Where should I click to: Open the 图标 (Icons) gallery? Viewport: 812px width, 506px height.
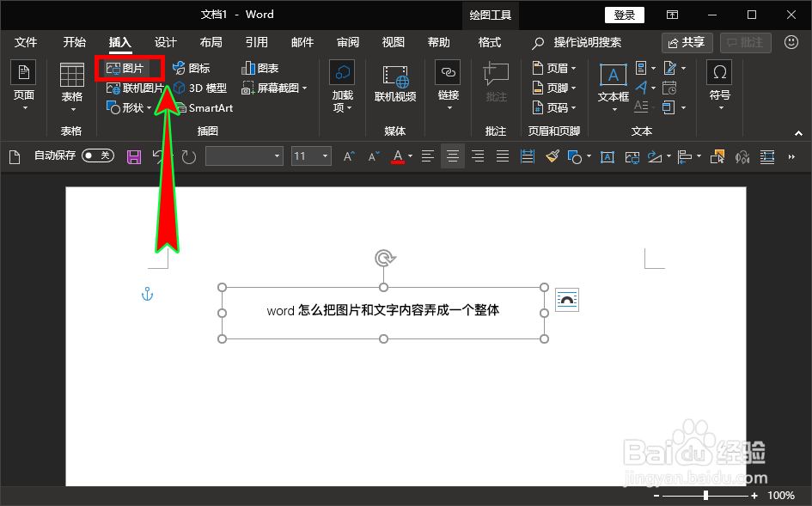(x=191, y=69)
